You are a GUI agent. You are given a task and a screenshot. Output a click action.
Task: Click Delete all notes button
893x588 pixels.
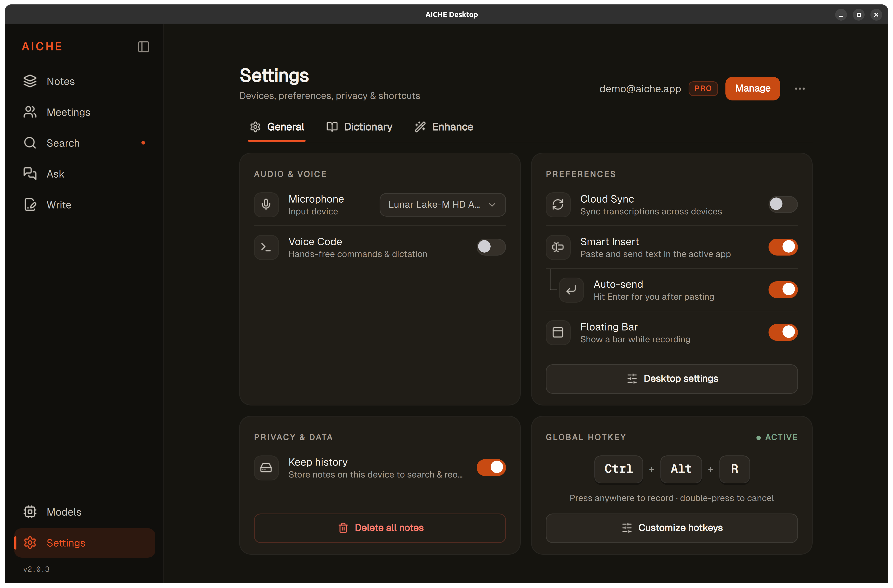(380, 528)
